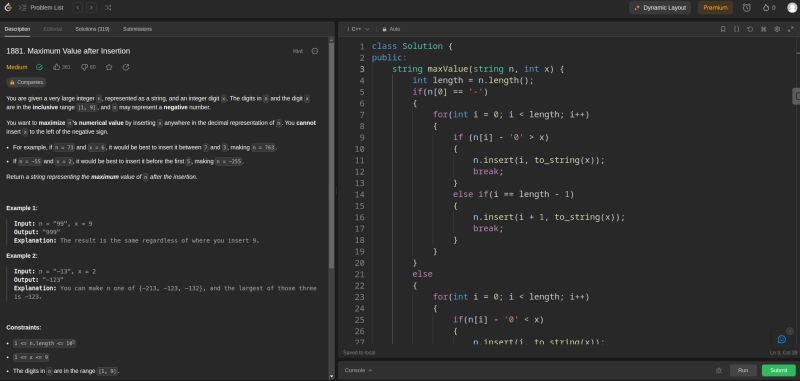Click the Premium button
The height and width of the screenshot is (381, 800).
[715, 8]
